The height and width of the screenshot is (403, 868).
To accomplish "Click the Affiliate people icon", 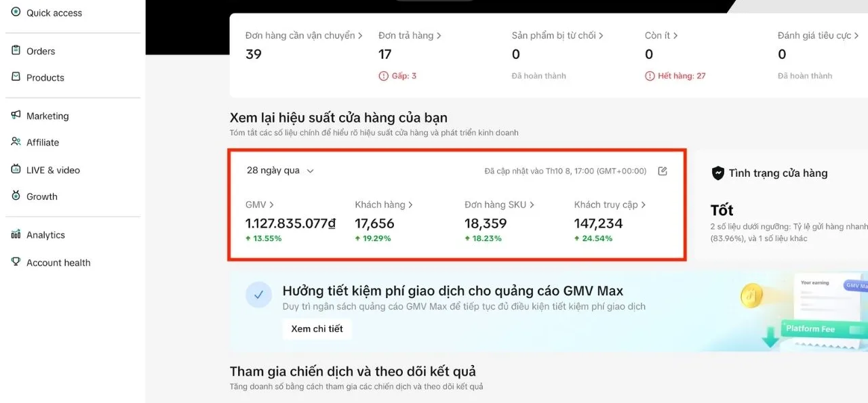I will coord(16,142).
